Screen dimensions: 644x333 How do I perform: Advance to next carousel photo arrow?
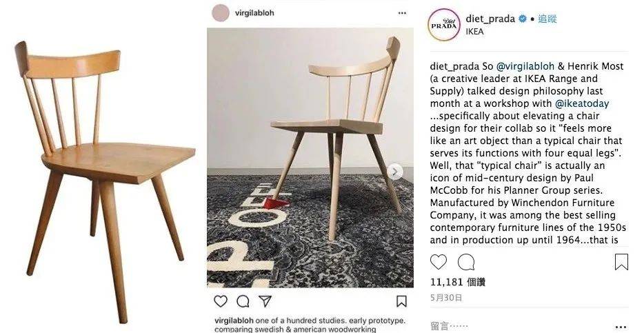tap(395, 172)
